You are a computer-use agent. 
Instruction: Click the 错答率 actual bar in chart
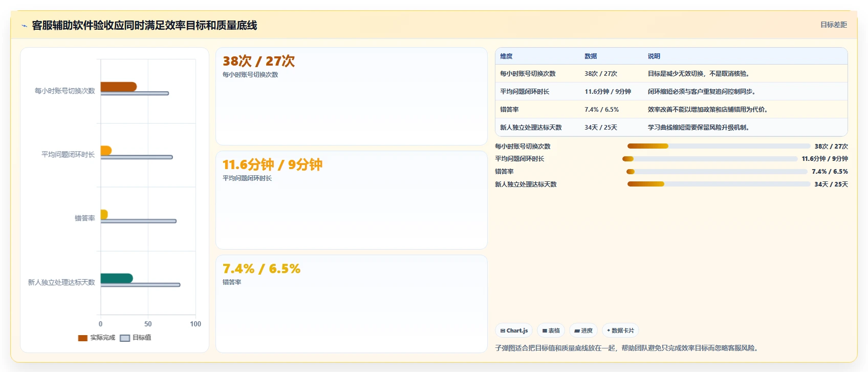tap(104, 214)
